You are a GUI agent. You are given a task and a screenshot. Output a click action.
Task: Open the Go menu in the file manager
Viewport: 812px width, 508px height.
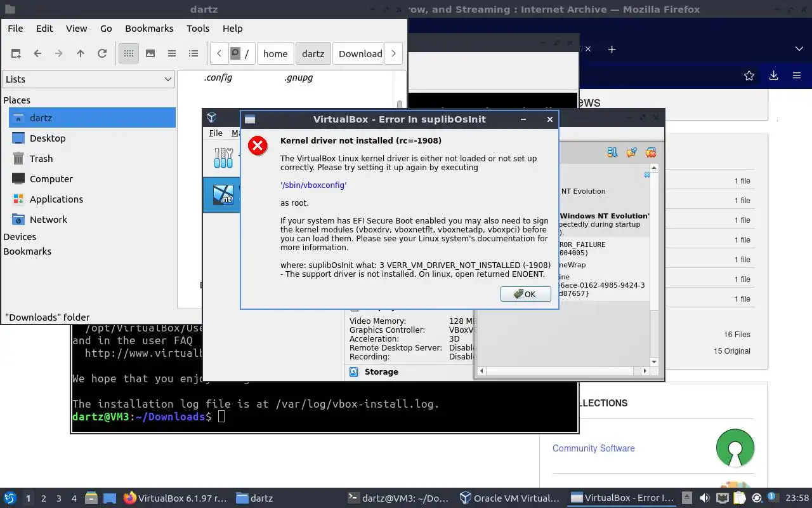point(106,29)
